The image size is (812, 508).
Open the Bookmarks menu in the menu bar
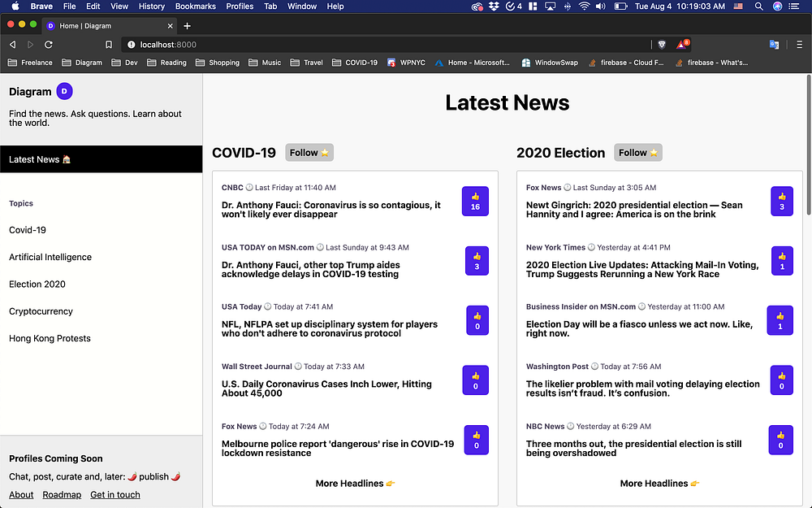[x=195, y=7]
